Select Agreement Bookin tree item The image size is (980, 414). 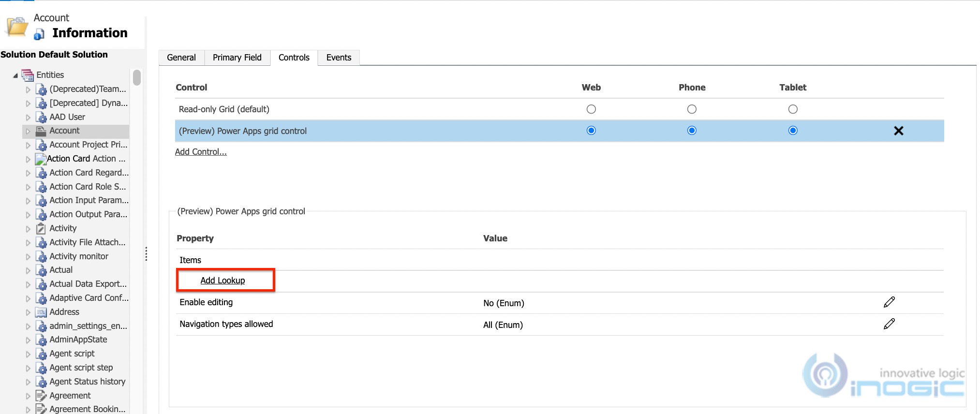(x=87, y=409)
